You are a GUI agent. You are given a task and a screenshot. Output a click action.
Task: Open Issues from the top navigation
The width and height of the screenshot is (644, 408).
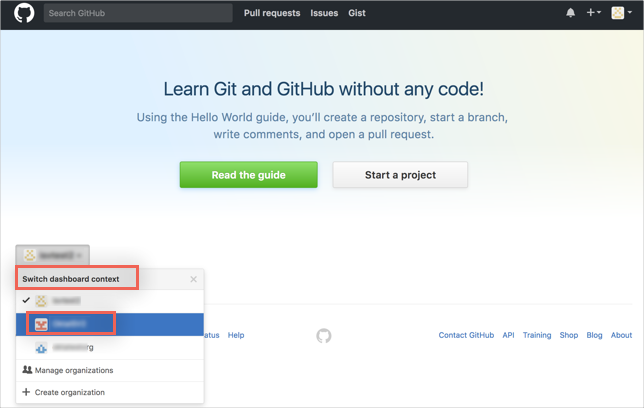tap(324, 13)
